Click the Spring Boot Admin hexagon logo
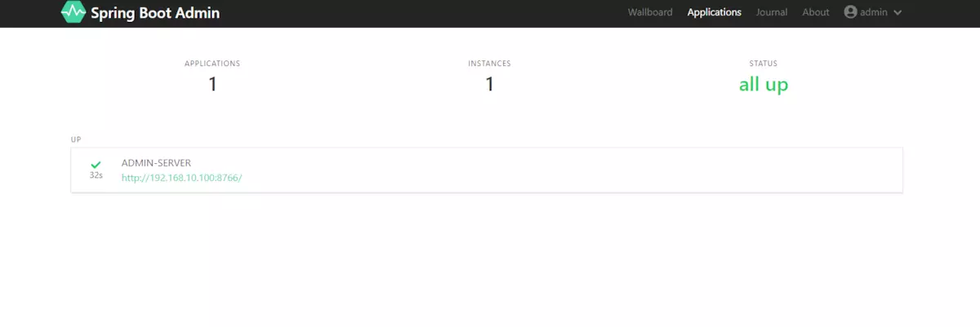 [73, 12]
